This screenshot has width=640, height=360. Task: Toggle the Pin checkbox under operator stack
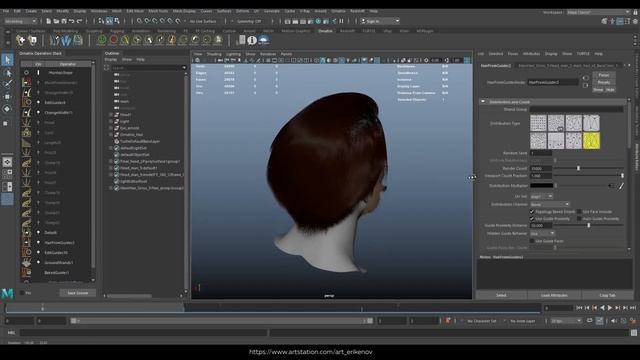pyautogui.click(x=22, y=293)
